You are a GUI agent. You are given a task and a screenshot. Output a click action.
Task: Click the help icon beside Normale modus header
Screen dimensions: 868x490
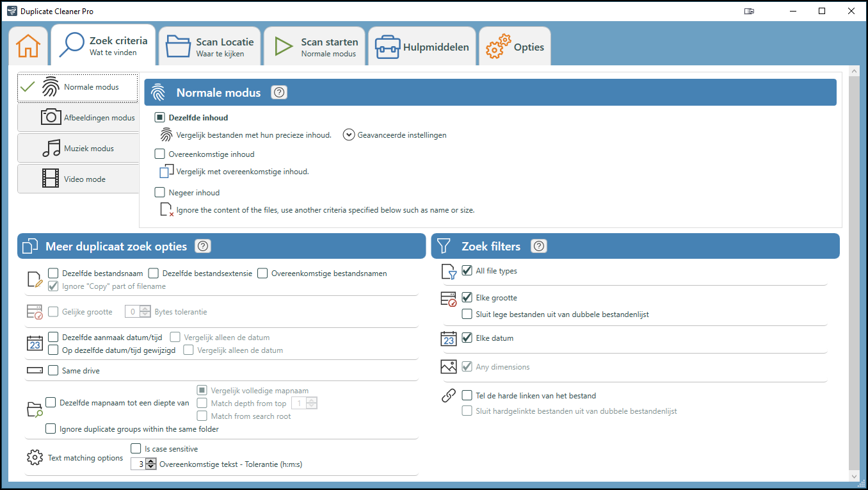(279, 92)
